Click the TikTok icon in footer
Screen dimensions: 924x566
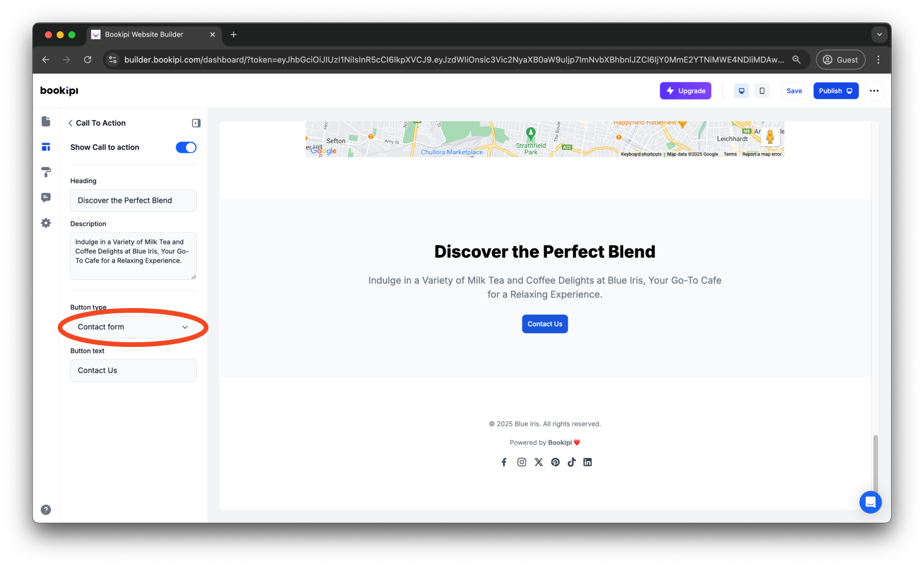(571, 462)
